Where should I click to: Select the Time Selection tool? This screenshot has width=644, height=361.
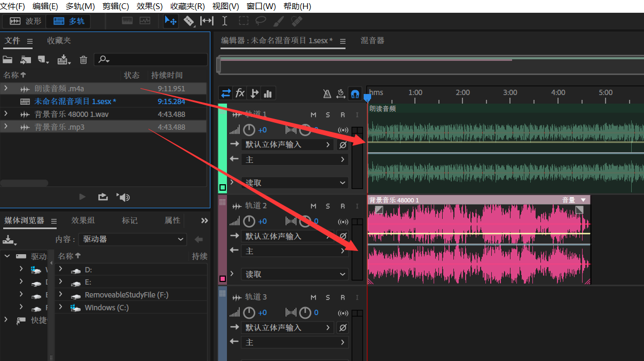pos(225,21)
